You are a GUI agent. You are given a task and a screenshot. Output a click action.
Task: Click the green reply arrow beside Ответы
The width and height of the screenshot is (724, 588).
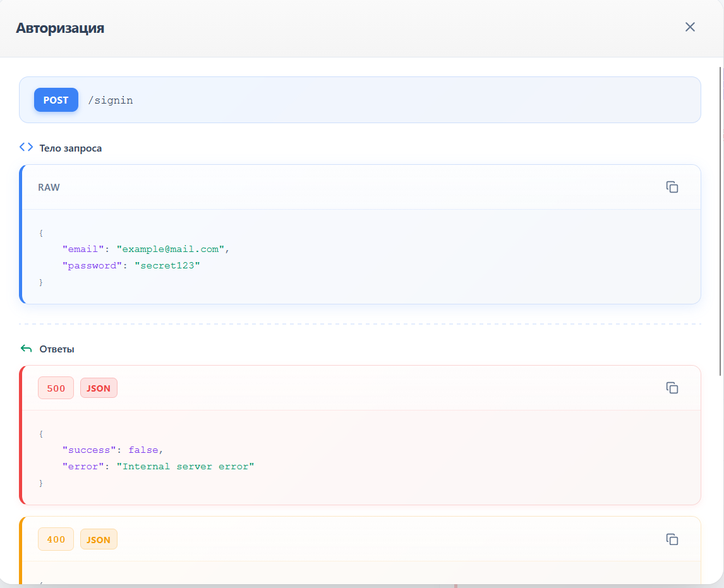coord(26,349)
